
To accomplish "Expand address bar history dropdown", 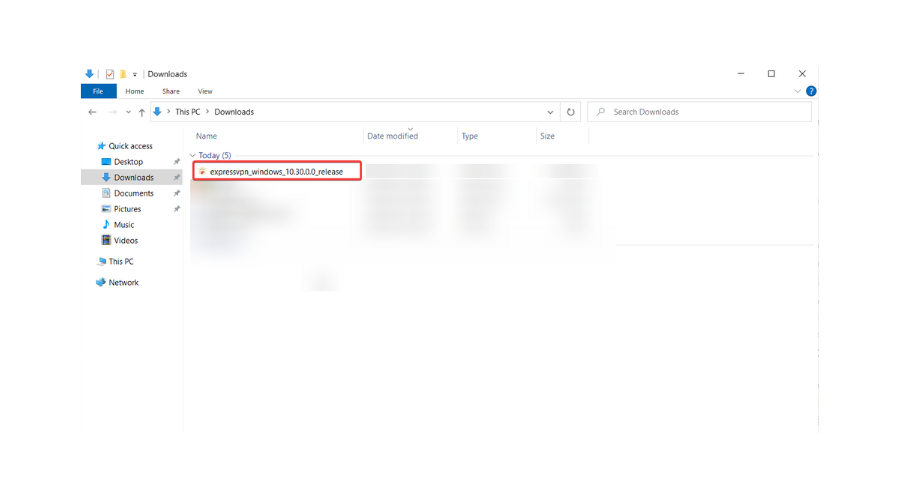I will pyautogui.click(x=550, y=112).
